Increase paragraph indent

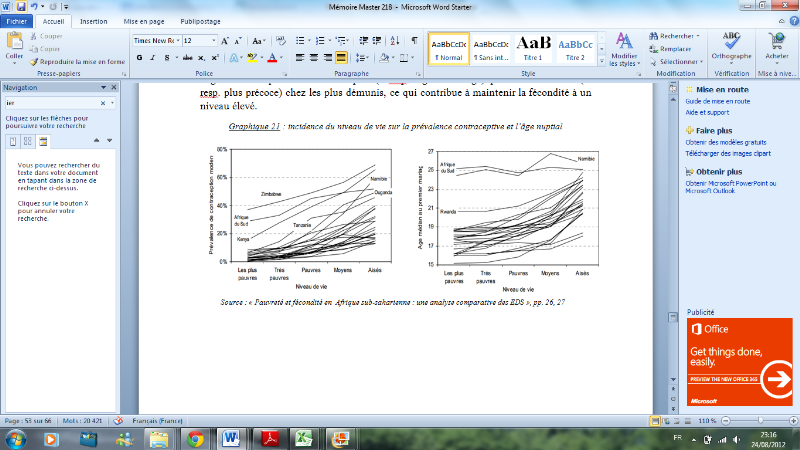pyautogui.click(x=377, y=41)
